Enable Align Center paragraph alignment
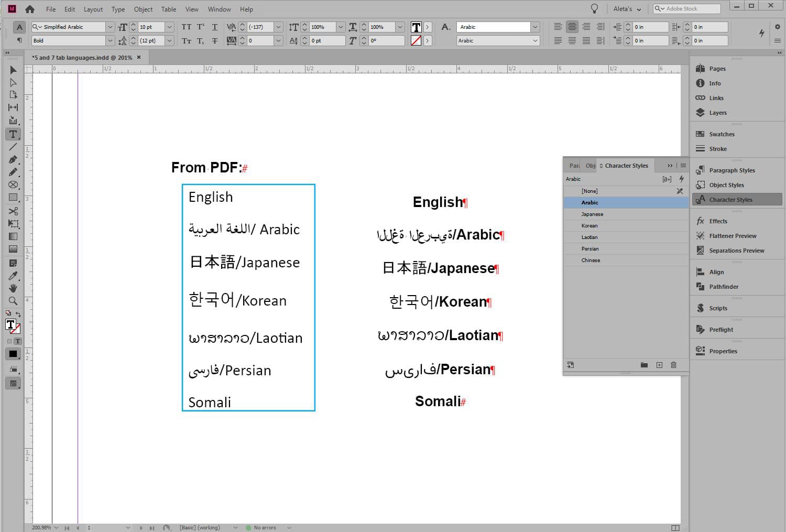 coord(572,27)
